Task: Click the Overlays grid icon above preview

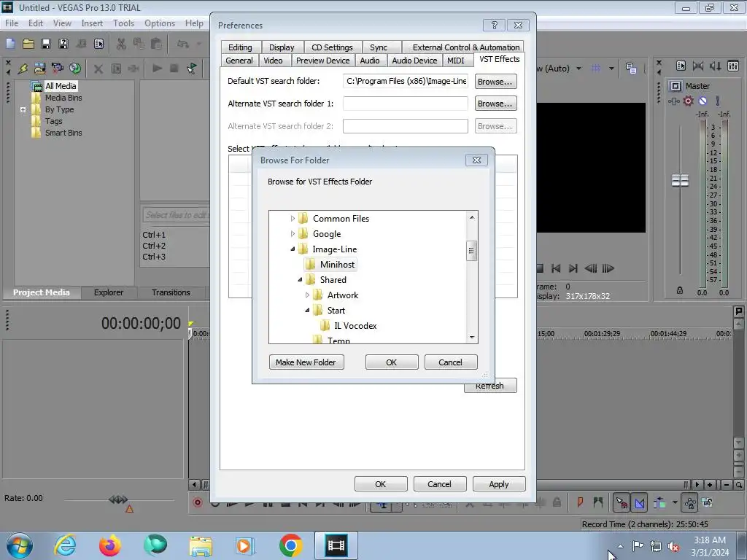Action: pyautogui.click(x=596, y=69)
